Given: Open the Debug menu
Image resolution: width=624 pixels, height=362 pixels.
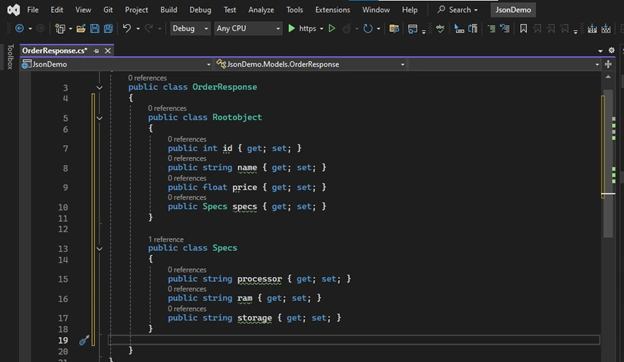Looking at the screenshot, I should pos(200,10).
